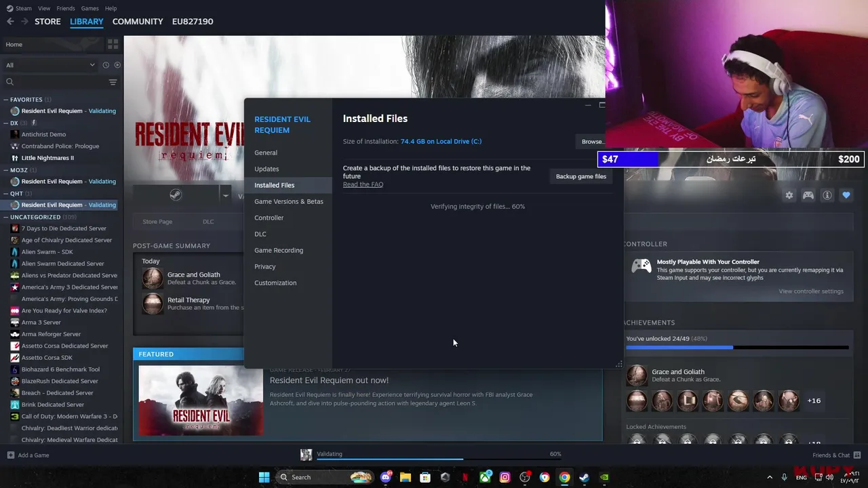868x488 pixels.
Task: Open the Games menu
Action: point(90,8)
